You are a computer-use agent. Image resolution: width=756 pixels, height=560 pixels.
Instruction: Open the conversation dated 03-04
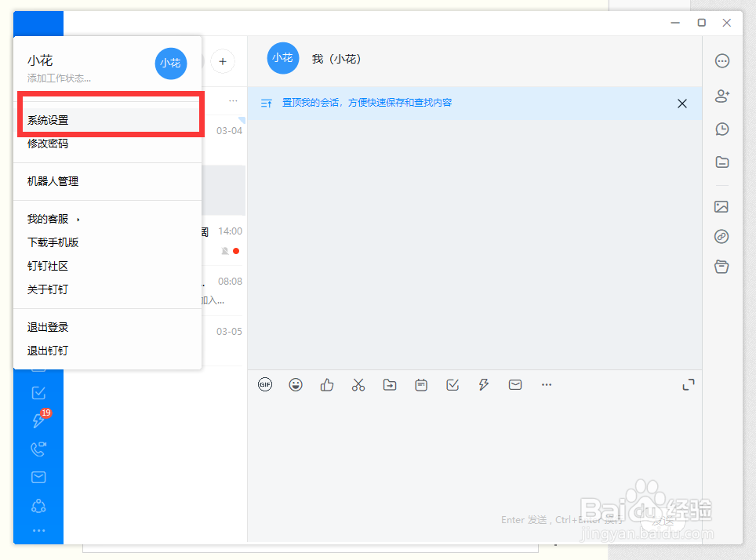224,140
